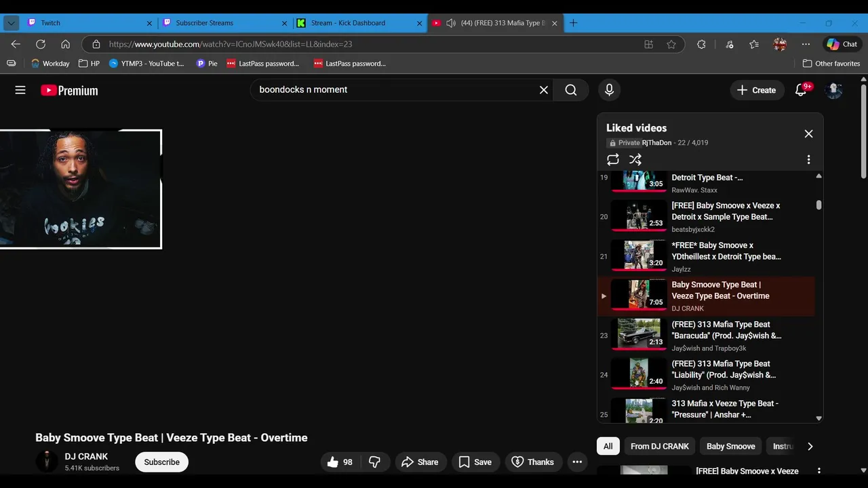Go back to the previous page

pyautogui.click(x=16, y=44)
